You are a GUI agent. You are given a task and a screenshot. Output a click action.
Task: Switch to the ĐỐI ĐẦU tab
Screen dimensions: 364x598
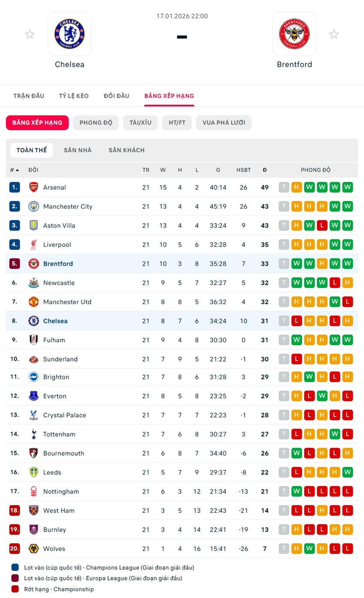click(116, 96)
